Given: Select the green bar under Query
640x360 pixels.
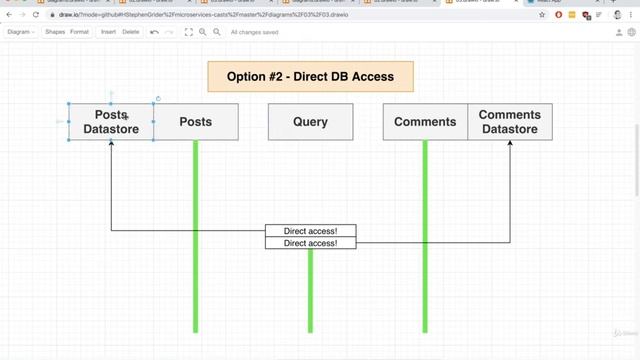Looking at the screenshot, I should pos(311,291).
